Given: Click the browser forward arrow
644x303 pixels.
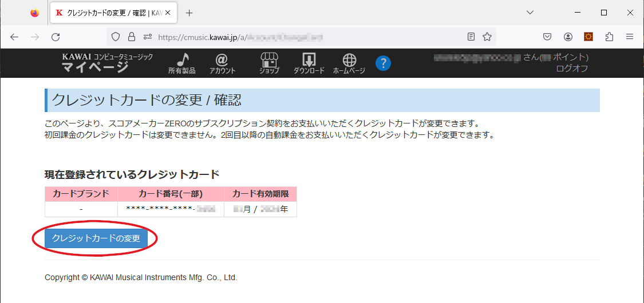Looking at the screenshot, I should coord(35,37).
